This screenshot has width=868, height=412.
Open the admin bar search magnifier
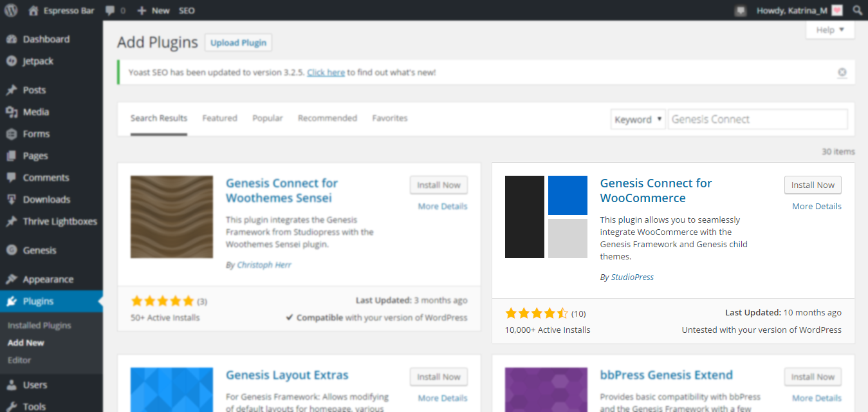857,10
